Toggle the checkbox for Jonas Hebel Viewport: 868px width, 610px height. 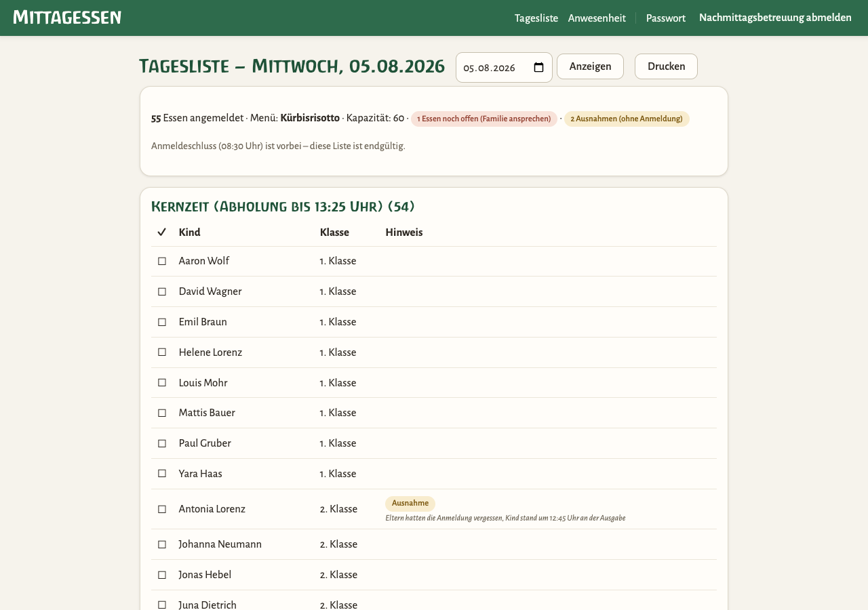tap(162, 575)
